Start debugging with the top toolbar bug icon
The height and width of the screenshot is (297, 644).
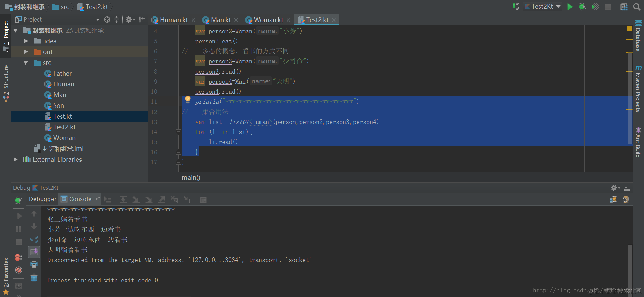pos(582,7)
